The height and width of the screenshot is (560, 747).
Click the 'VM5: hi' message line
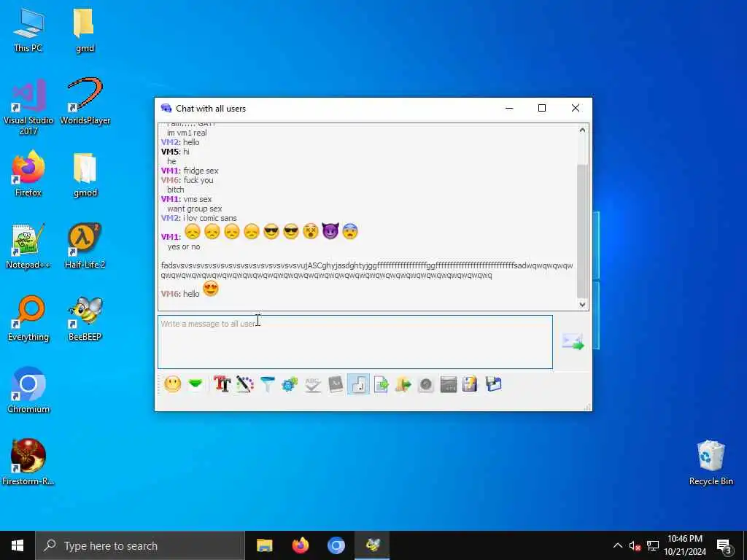[x=175, y=152]
